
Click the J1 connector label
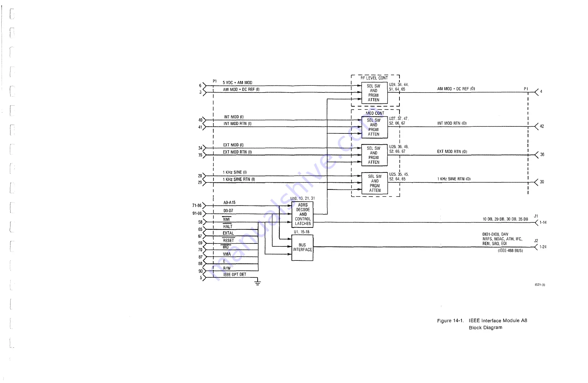pos(536,216)
